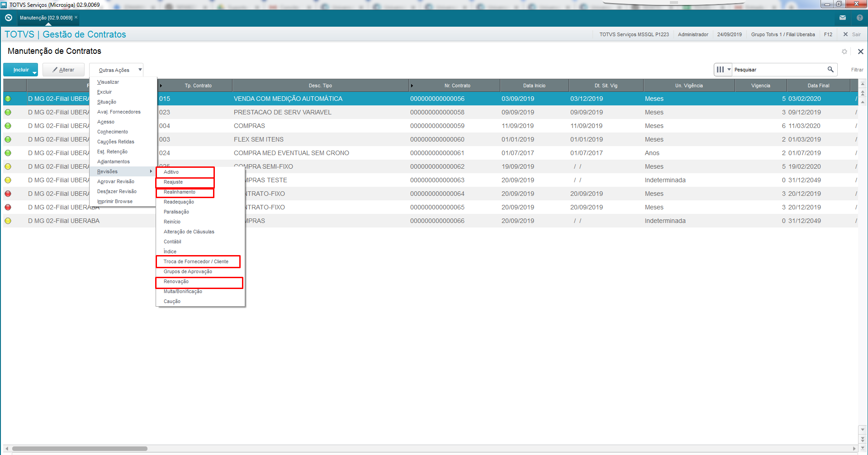Click the Filtrar link

857,70
